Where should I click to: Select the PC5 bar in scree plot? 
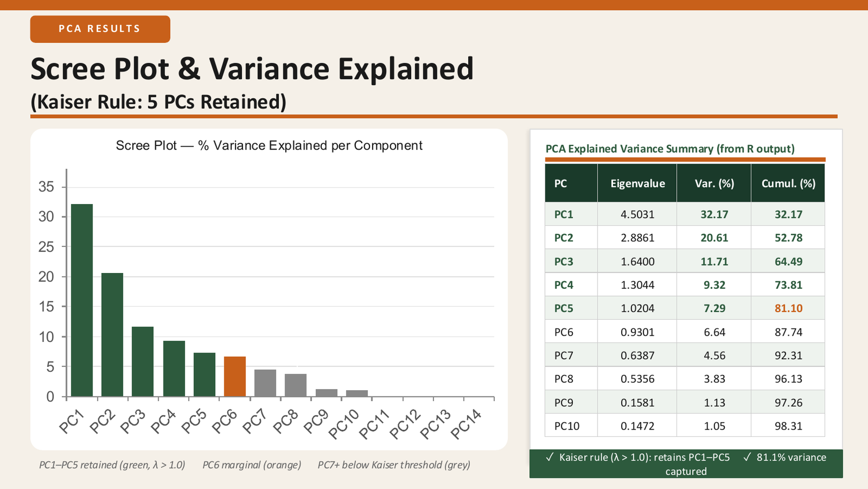(x=204, y=375)
